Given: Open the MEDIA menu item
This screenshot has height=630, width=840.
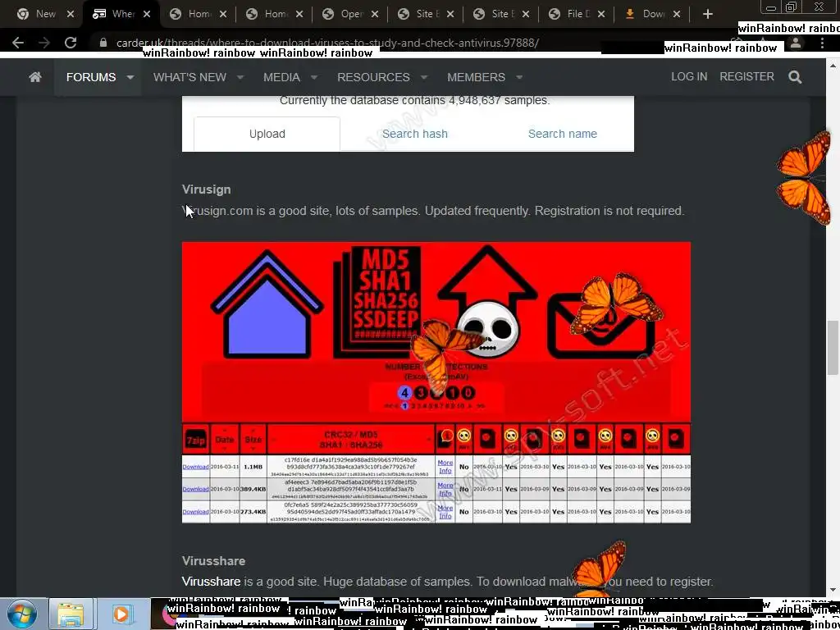Looking at the screenshot, I should click(x=282, y=77).
